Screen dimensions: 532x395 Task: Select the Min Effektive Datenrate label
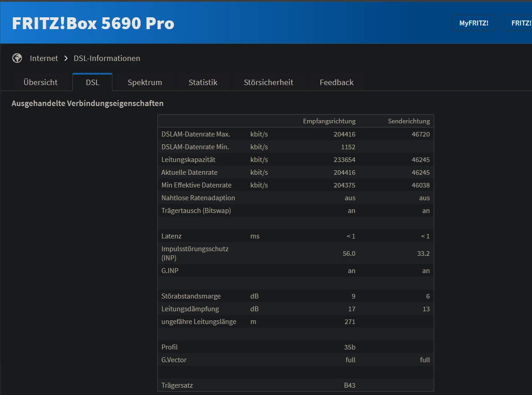(197, 185)
